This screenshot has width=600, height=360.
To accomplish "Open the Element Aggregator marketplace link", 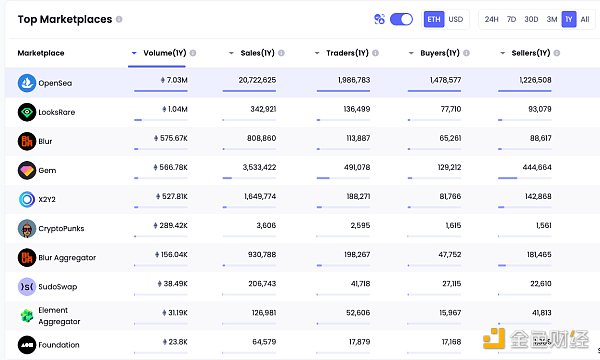I will [x=59, y=316].
